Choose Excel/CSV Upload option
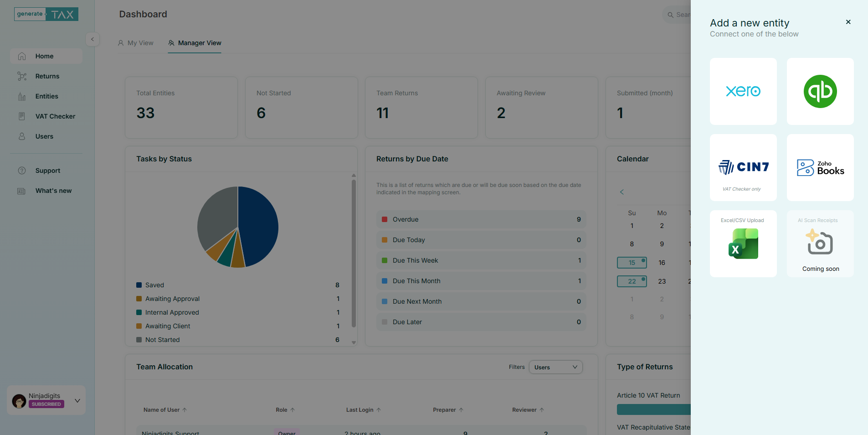868x435 pixels. coord(742,243)
